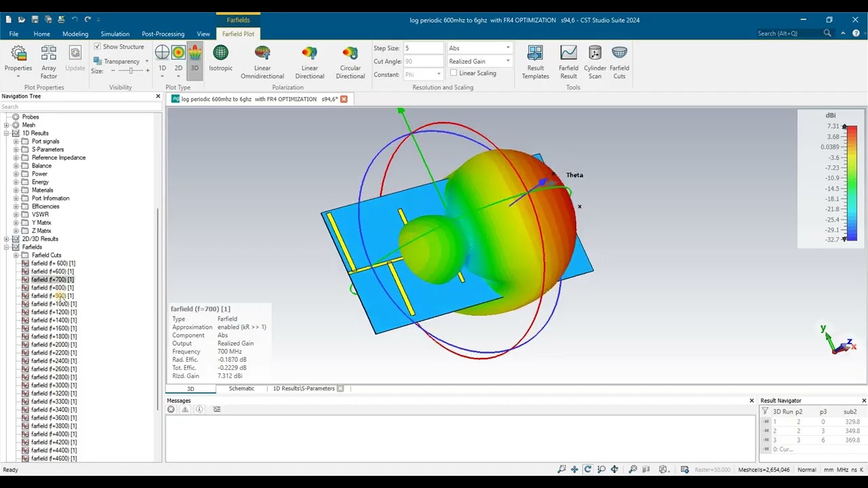Expand the S-Parameters tree node
Image resolution: width=868 pixels, height=488 pixels.
[x=16, y=150]
